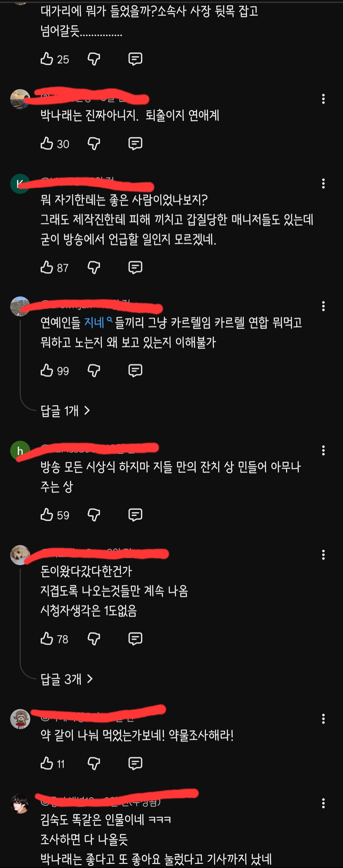Thumbs up the 방송 모든 시상식 comment
343x868 pixels.
point(47,515)
